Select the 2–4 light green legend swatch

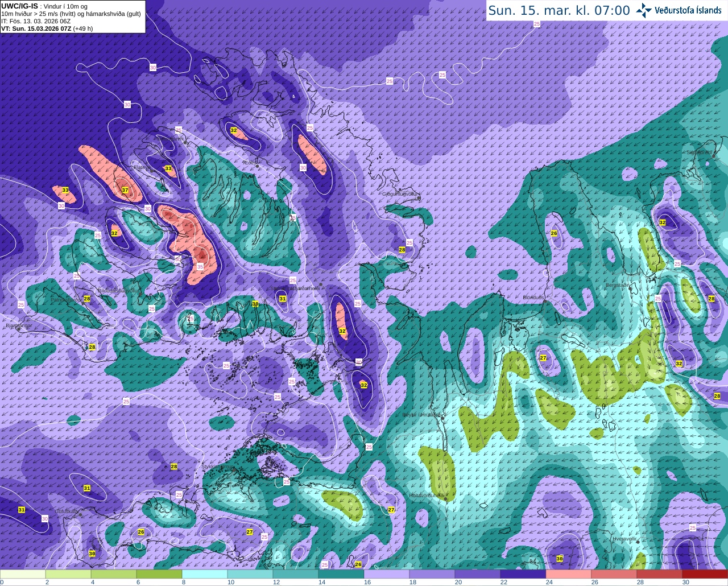(68, 574)
